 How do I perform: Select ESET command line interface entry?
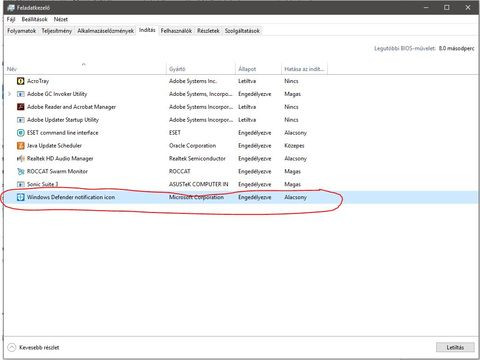[63, 133]
